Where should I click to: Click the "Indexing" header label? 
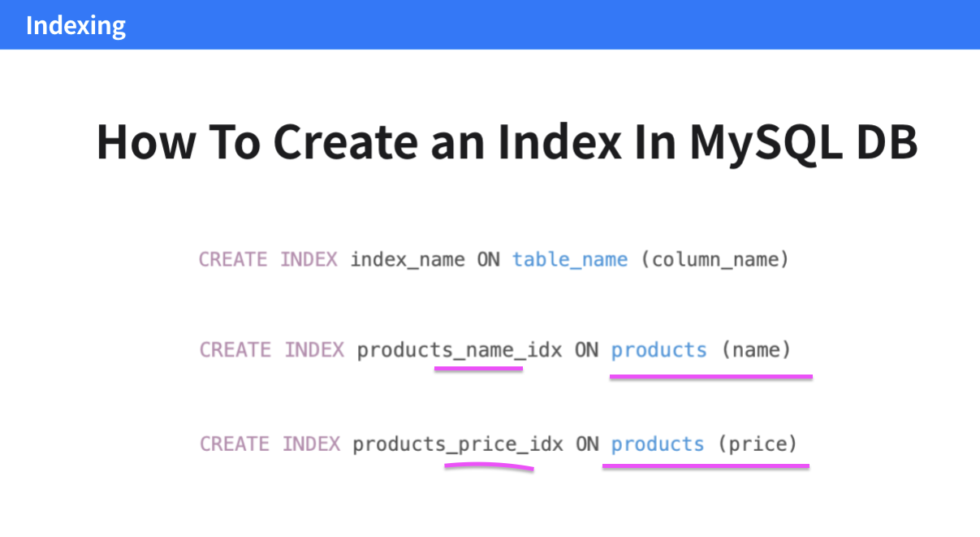click(x=76, y=26)
